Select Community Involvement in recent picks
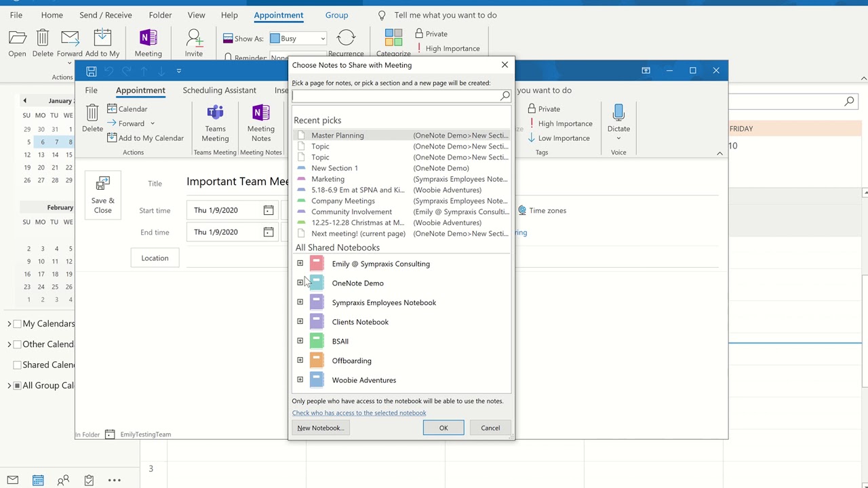 pyautogui.click(x=401, y=211)
